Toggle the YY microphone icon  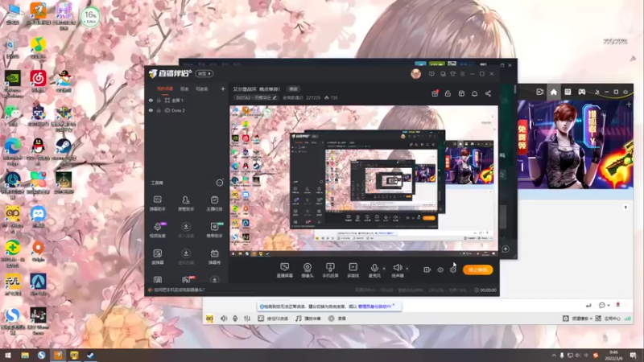tap(235, 319)
